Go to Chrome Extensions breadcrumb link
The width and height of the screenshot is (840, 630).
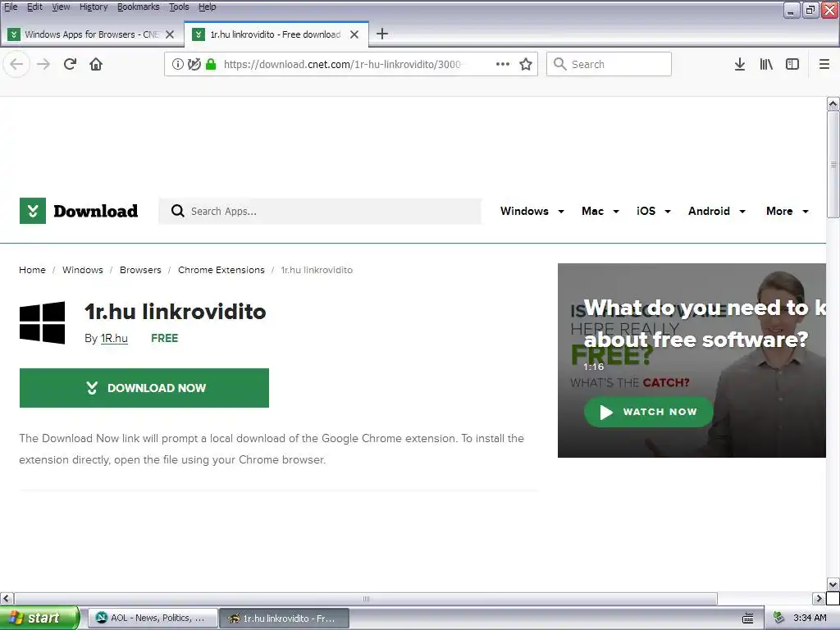221,270
